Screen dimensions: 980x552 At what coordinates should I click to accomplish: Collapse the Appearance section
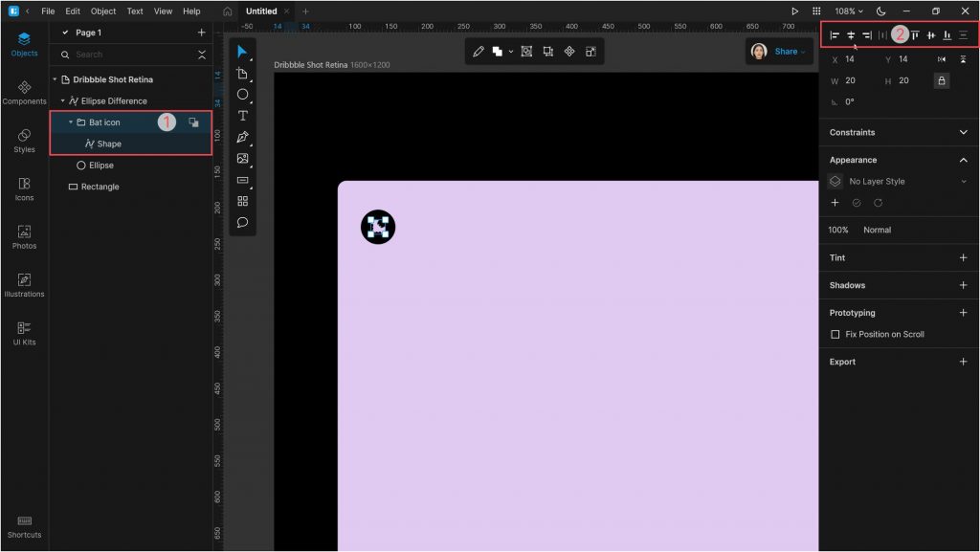pos(963,161)
